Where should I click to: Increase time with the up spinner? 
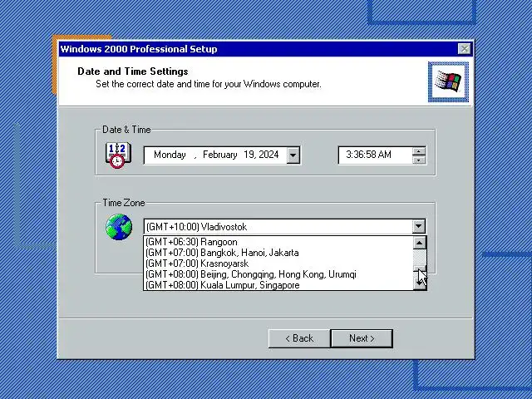tap(419, 151)
